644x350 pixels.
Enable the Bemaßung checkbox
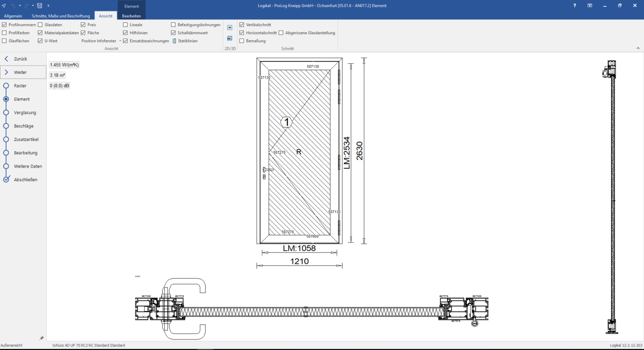(242, 41)
